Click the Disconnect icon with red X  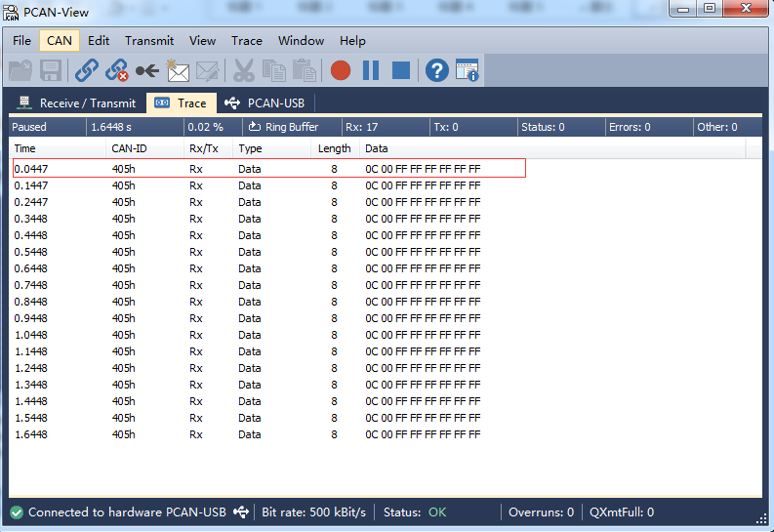[x=117, y=70]
